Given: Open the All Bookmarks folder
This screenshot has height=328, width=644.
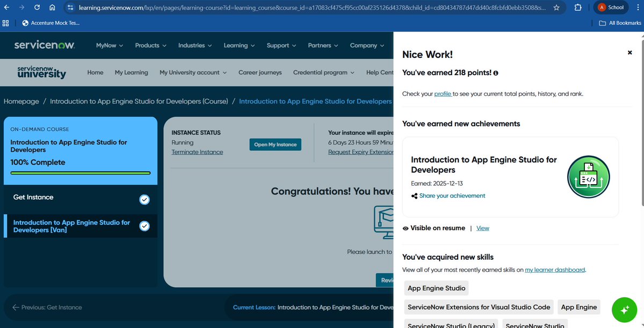Looking at the screenshot, I should click(x=620, y=23).
